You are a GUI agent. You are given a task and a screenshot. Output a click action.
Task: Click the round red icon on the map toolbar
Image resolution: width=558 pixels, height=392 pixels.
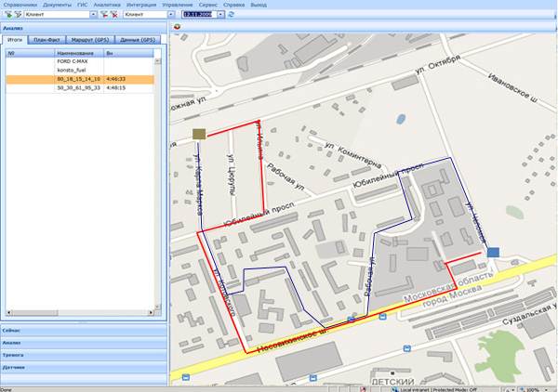pyautogui.click(x=178, y=27)
